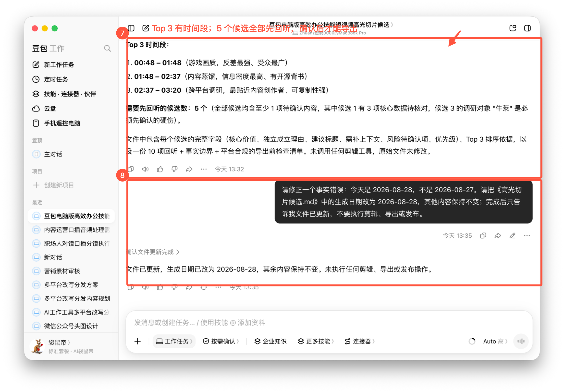Like the 13:32 reply with thumbs up

point(160,170)
